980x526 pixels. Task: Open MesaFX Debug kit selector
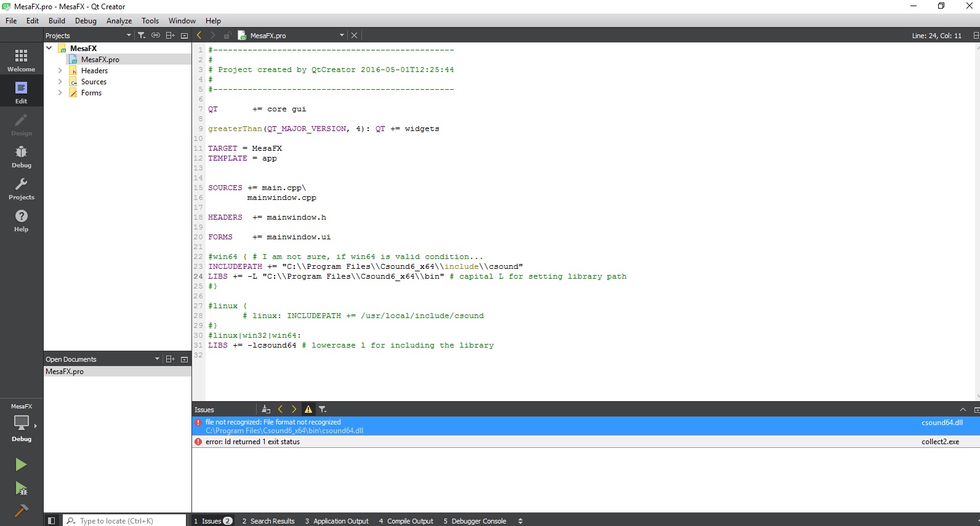21,423
